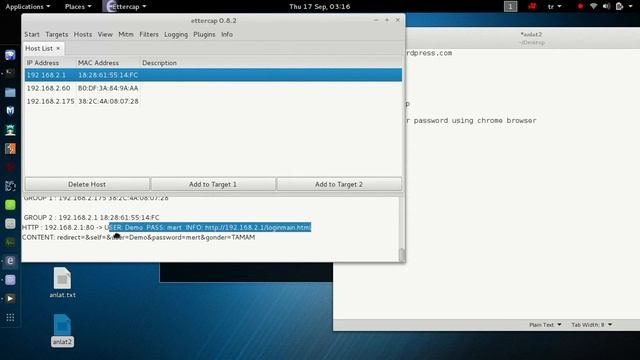
Task: Open the light gray dock icon
Action: tap(10, 223)
